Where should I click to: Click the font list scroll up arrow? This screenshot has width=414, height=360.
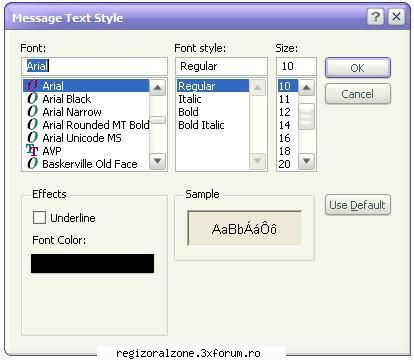(157, 88)
